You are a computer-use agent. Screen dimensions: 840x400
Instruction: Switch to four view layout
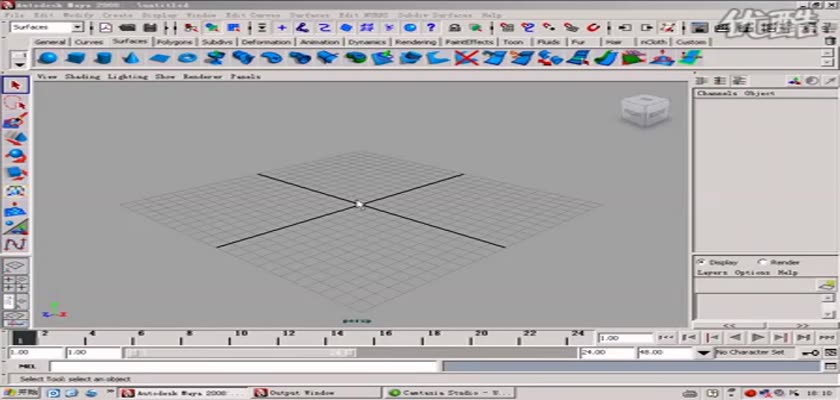(16, 284)
